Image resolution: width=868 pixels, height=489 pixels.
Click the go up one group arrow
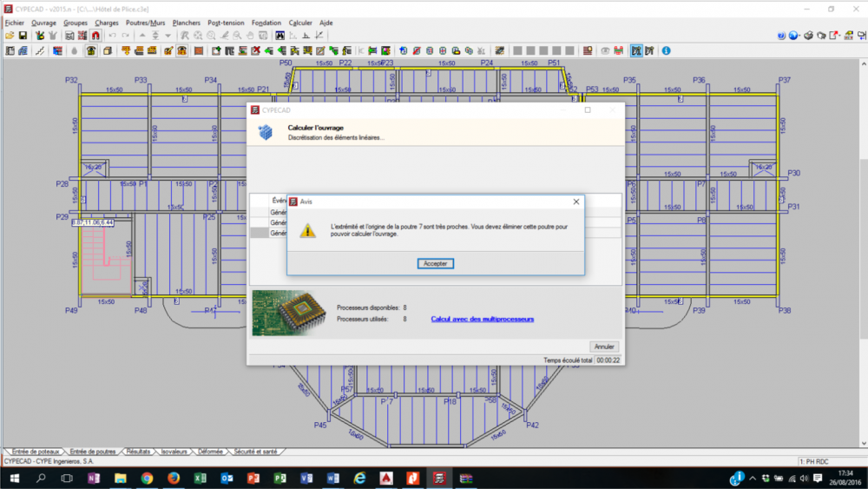(x=142, y=36)
